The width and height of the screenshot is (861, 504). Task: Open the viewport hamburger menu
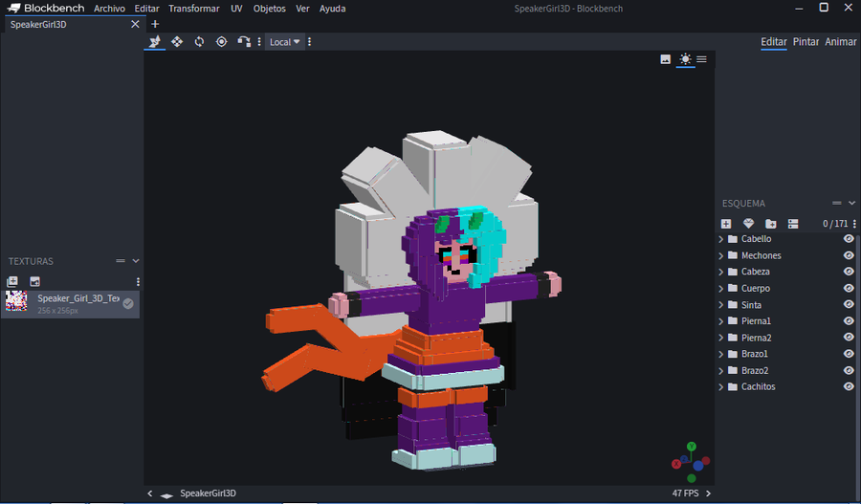click(x=702, y=59)
